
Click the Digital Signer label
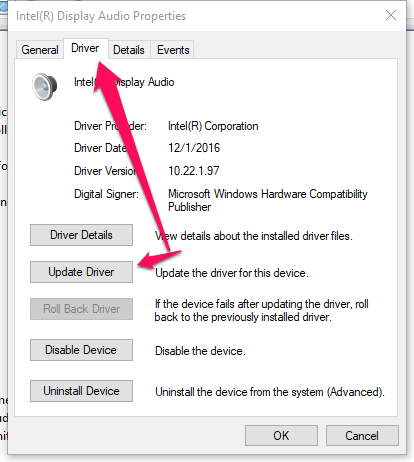tap(106, 194)
